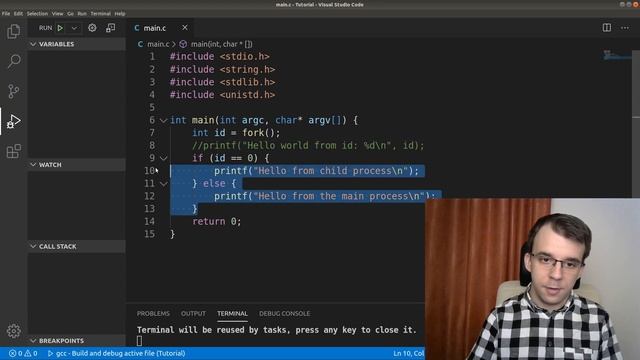Viewport: 640px width, 360px height.
Task: Open the editor More Actions menu
Action: coord(625,28)
